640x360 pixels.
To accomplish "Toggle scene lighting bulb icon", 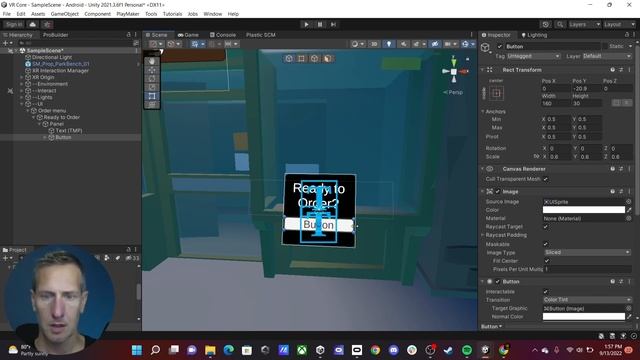I will pos(389,44).
